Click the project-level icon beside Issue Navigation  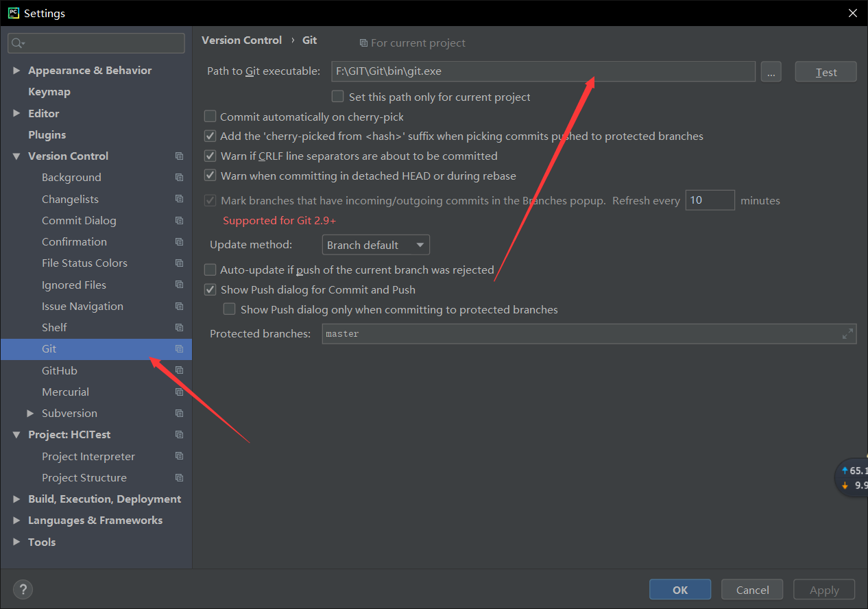179,307
